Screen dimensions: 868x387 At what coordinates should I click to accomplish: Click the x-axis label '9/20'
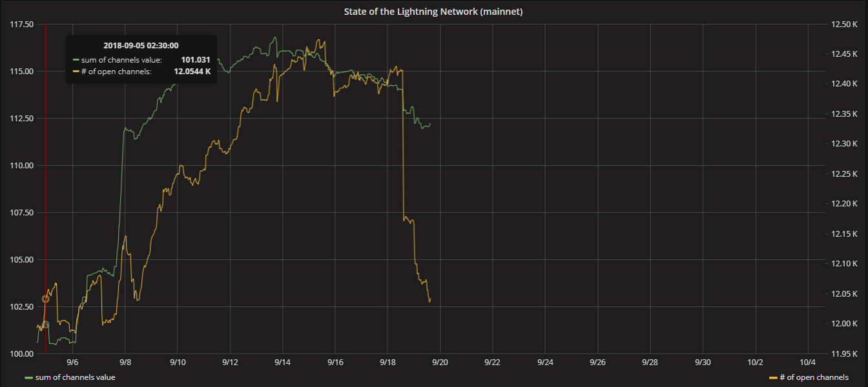(x=440, y=362)
